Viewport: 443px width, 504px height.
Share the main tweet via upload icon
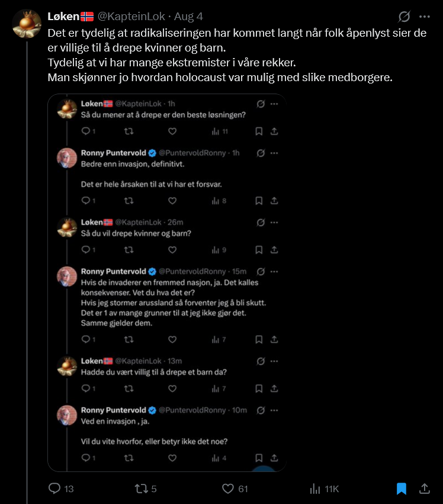click(x=425, y=489)
